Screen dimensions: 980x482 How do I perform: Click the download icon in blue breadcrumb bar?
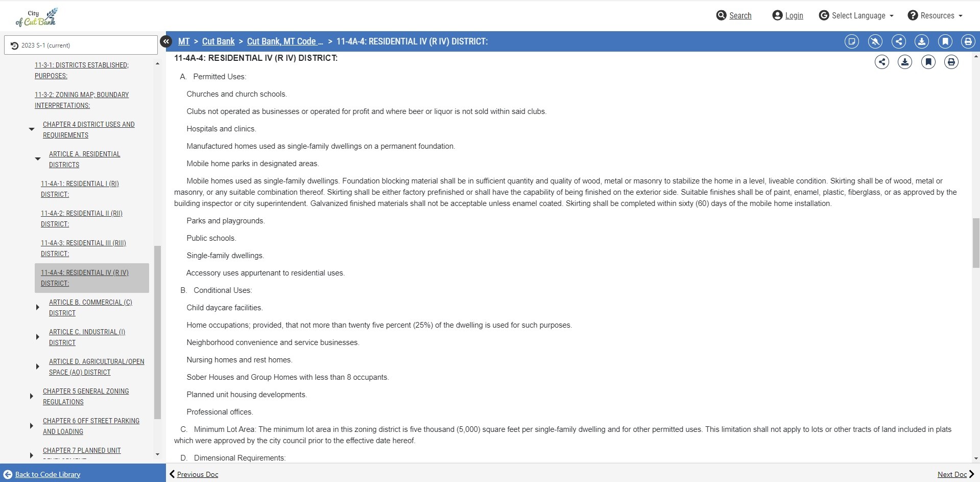[921, 41]
